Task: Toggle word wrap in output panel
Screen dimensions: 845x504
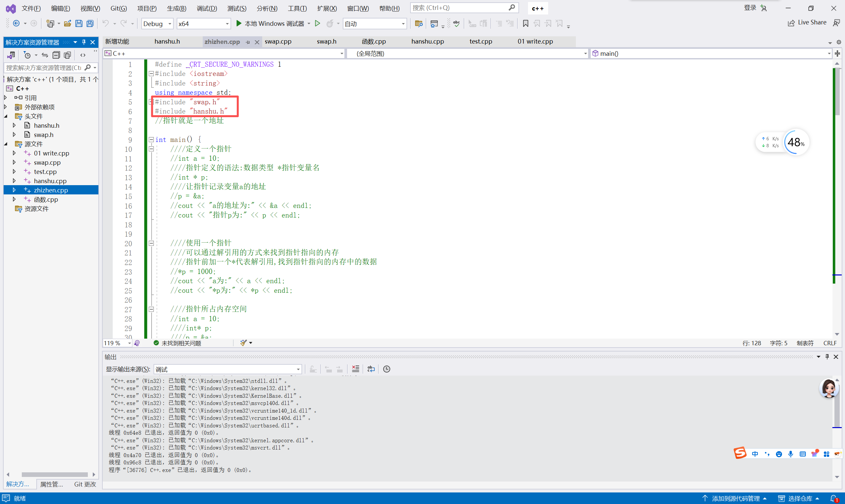Action: pos(371,369)
